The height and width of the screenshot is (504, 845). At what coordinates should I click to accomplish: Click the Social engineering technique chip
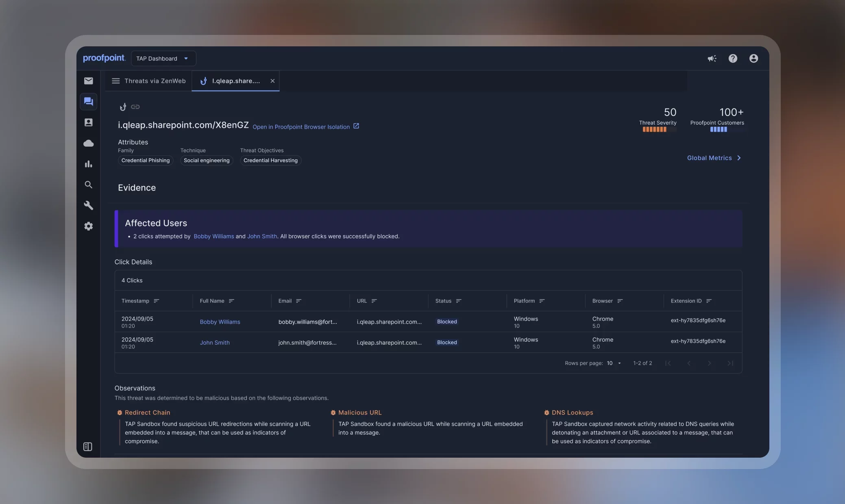[207, 161]
